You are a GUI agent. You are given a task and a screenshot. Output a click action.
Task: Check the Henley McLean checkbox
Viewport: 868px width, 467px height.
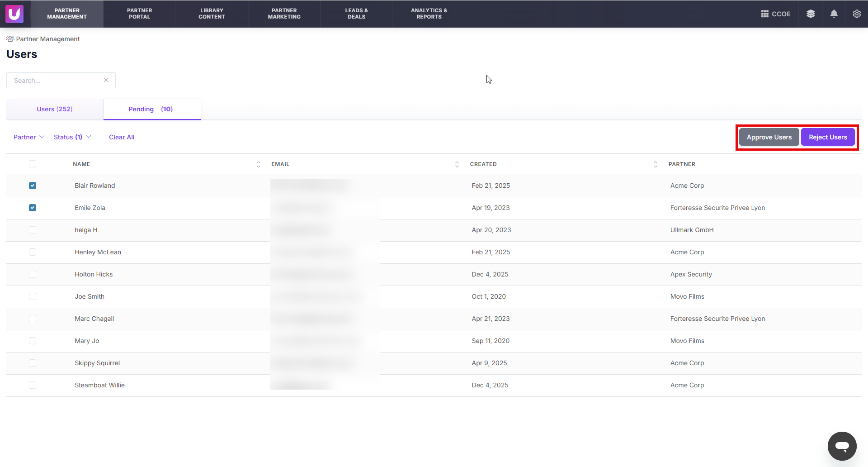tap(33, 252)
